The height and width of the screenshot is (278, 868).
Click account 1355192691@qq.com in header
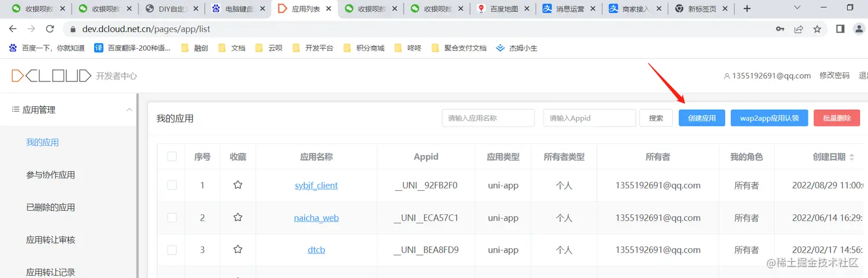(767, 76)
